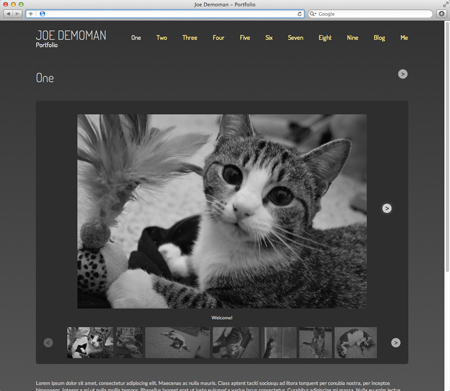
Task: Move the thumbnail strip left with the previous arrow
Action: coord(48,343)
